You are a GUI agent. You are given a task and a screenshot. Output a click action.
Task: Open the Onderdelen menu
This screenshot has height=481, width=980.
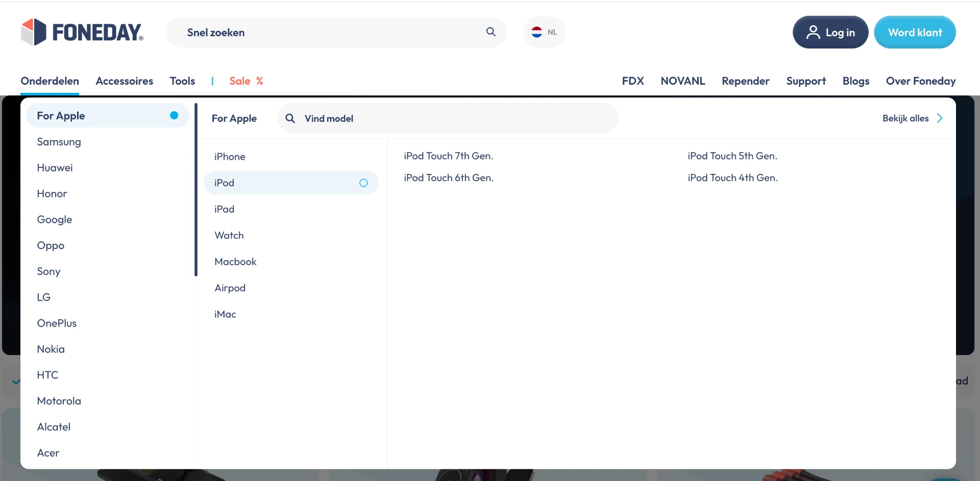coord(50,81)
